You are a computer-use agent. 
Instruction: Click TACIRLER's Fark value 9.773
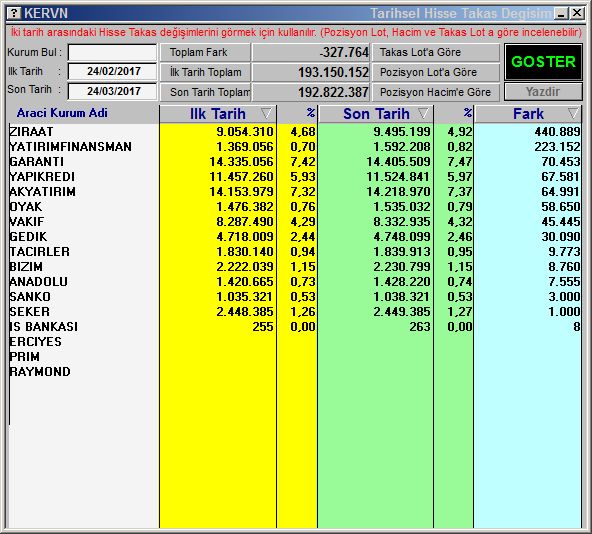[x=564, y=252]
